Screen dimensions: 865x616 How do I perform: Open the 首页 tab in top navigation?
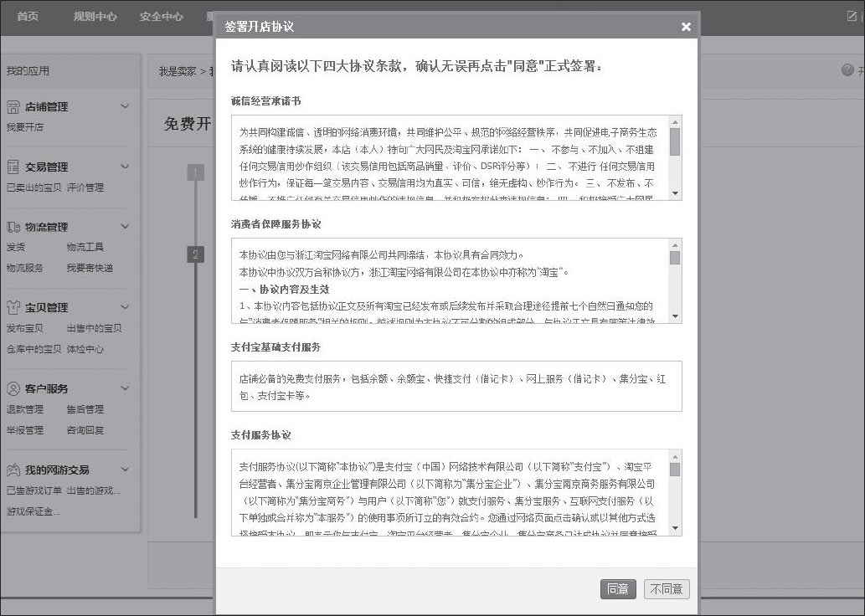(28, 17)
